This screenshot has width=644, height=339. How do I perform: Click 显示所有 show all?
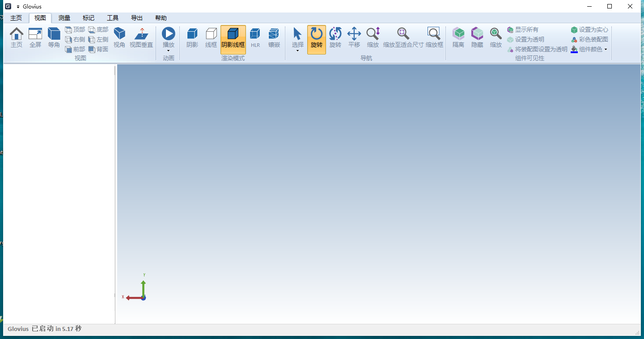point(523,29)
